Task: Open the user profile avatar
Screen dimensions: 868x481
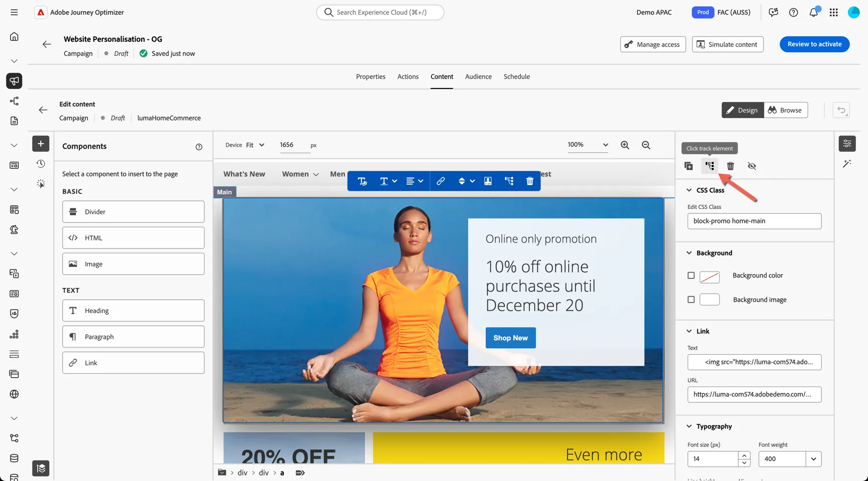Action: click(x=853, y=12)
